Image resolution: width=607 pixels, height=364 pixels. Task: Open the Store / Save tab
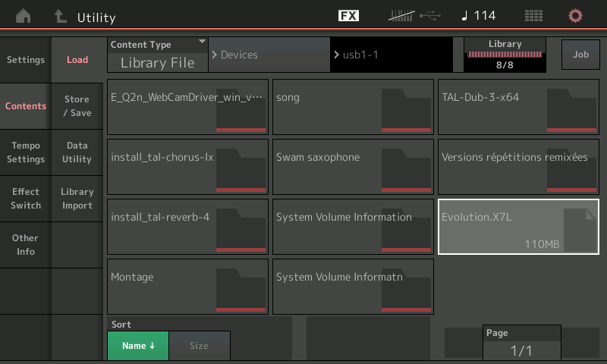(77, 106)
